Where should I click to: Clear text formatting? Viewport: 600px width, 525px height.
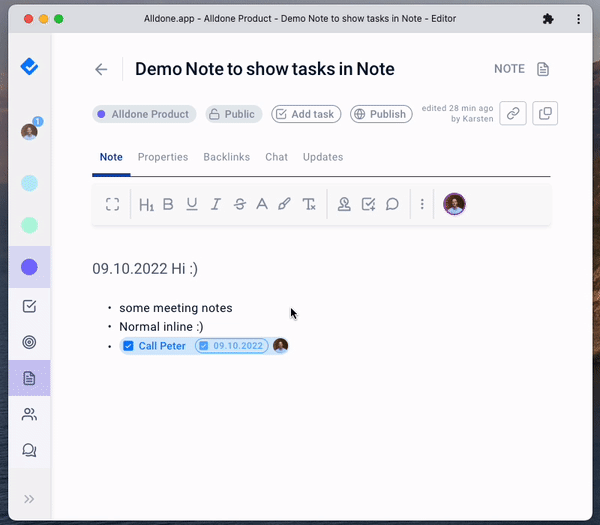click(309, 204)
